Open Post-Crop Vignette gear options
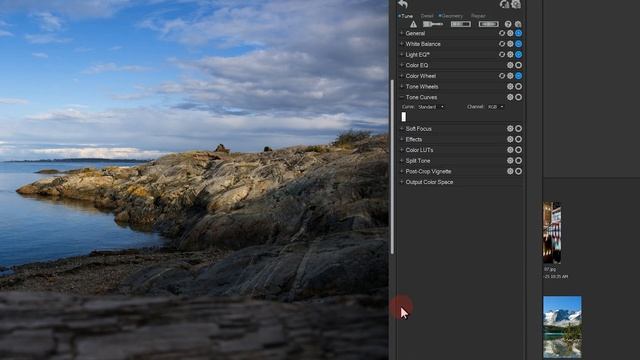 coord(510,171)
